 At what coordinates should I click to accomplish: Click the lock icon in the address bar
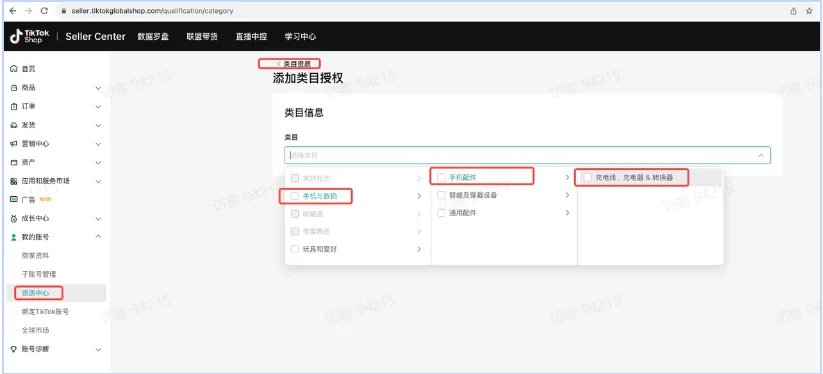click(64, 10)
